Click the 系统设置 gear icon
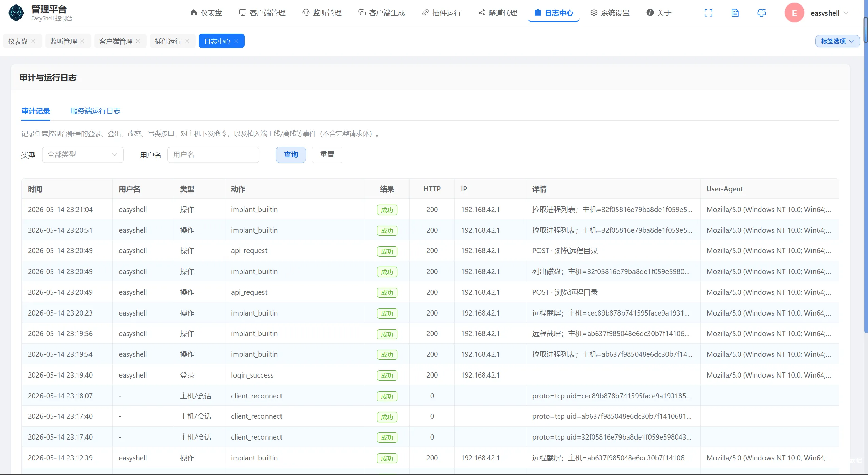This screenshot has height=475, width=868. pos(594,13)
